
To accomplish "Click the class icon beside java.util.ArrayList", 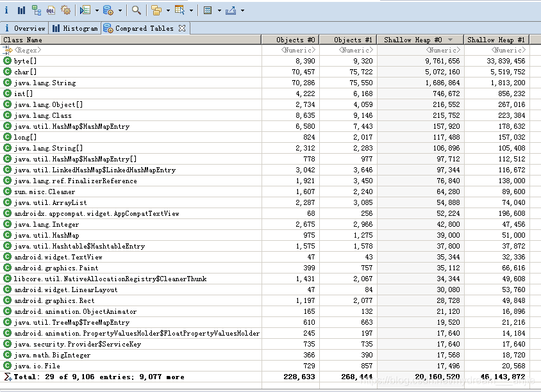I will (x=7, y=202).
